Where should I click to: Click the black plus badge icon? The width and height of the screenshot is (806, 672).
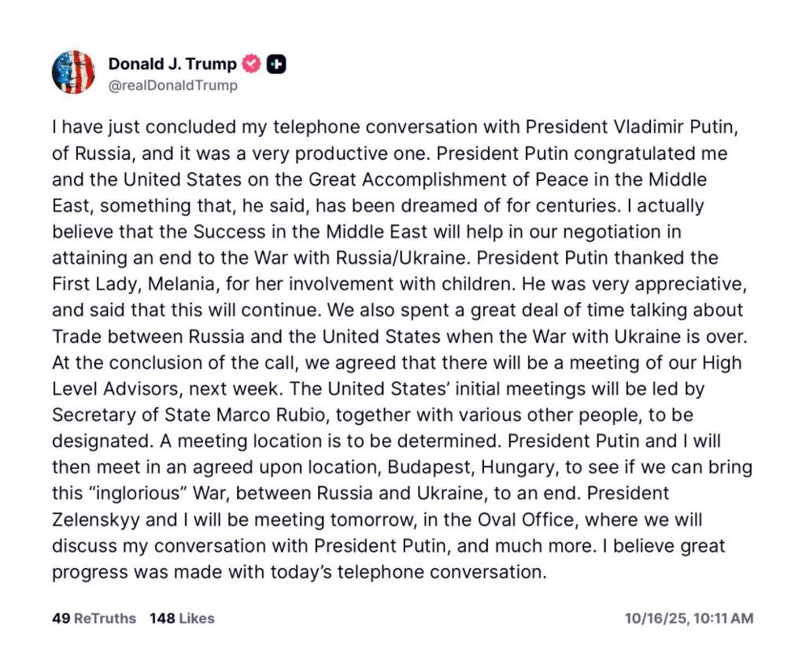tap(276, 65)
